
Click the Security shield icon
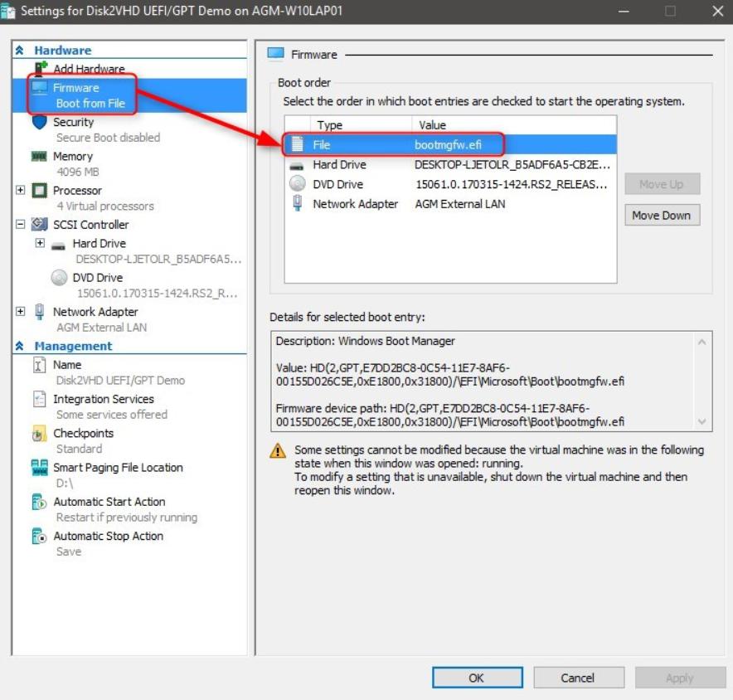(x=39, y=122)
